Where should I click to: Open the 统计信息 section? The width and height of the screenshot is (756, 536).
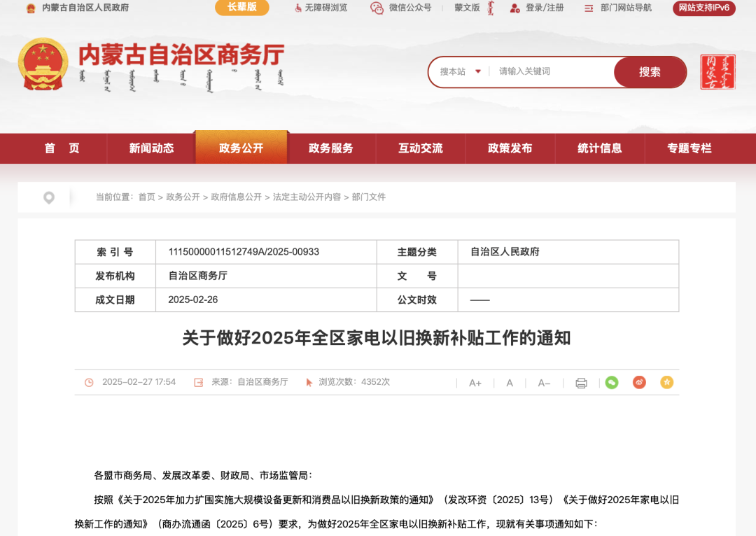coord(600,148)
